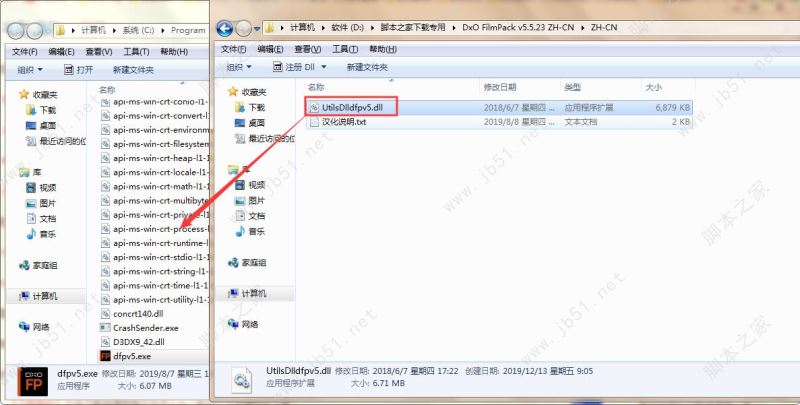Open 文件(F) menu in Program window
Screen dimensions: 800x405
[x=24, y=52]
